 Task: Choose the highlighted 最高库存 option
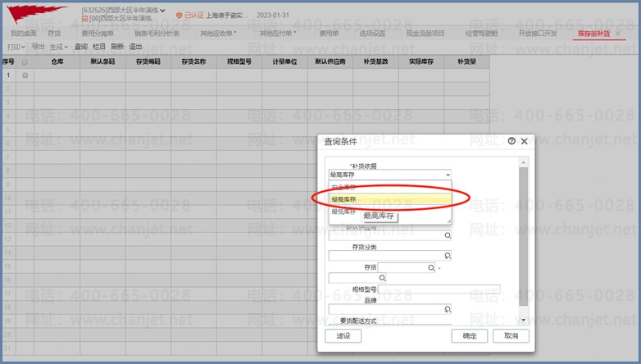389,199
